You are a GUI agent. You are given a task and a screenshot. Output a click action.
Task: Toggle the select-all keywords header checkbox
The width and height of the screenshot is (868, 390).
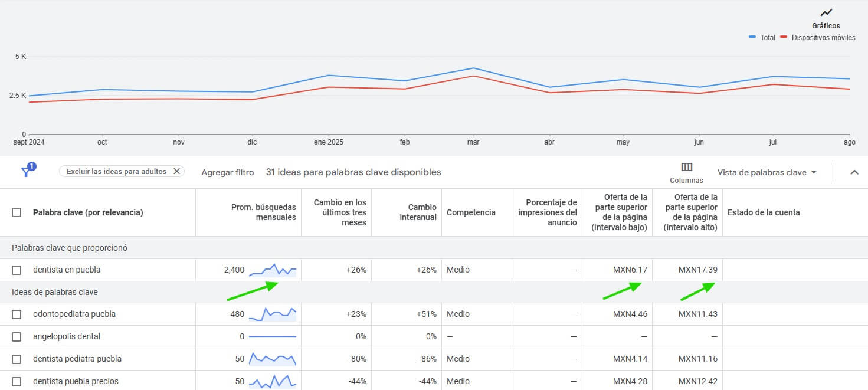(x=17, y=212)
